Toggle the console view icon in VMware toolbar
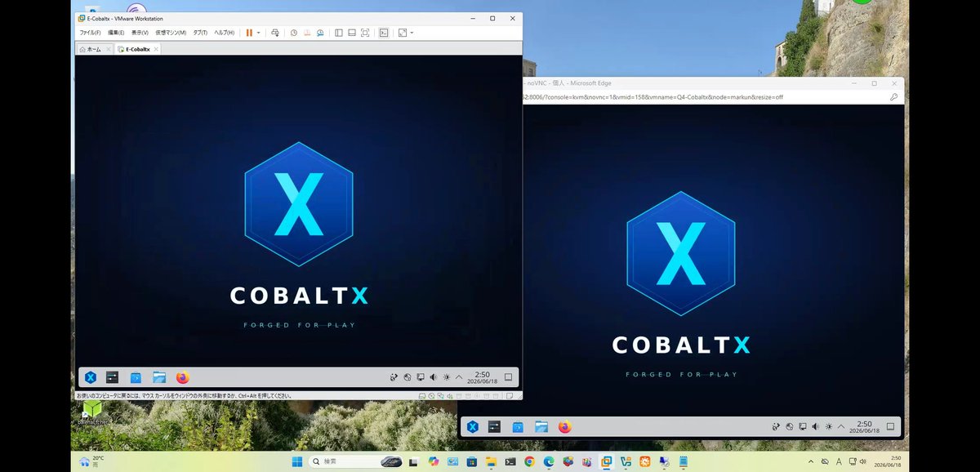 (383, 33)
